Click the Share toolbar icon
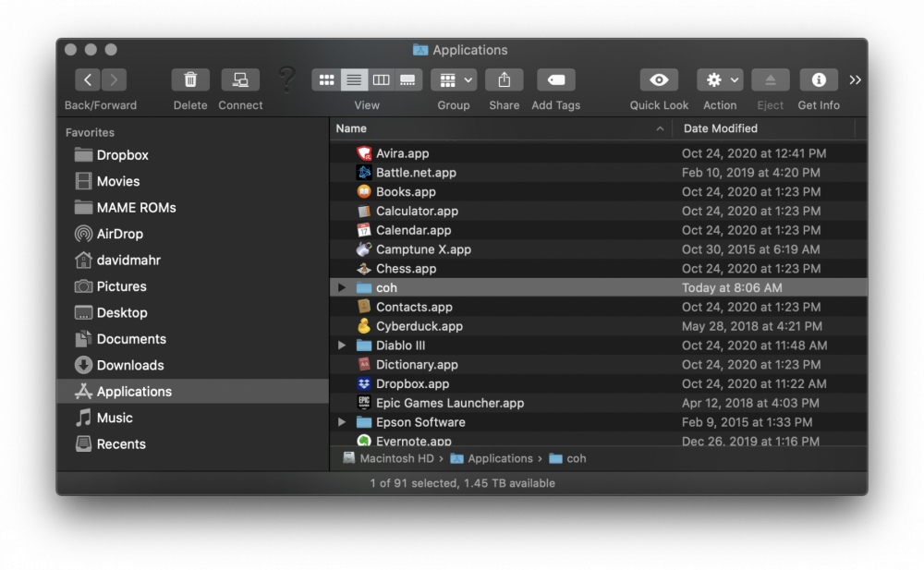 (504, 80)
